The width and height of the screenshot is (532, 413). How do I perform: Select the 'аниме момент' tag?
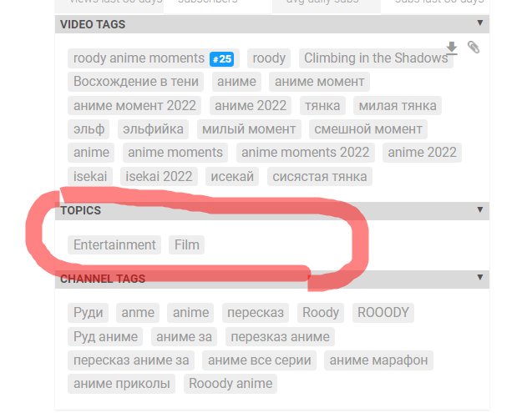[319, 82]
